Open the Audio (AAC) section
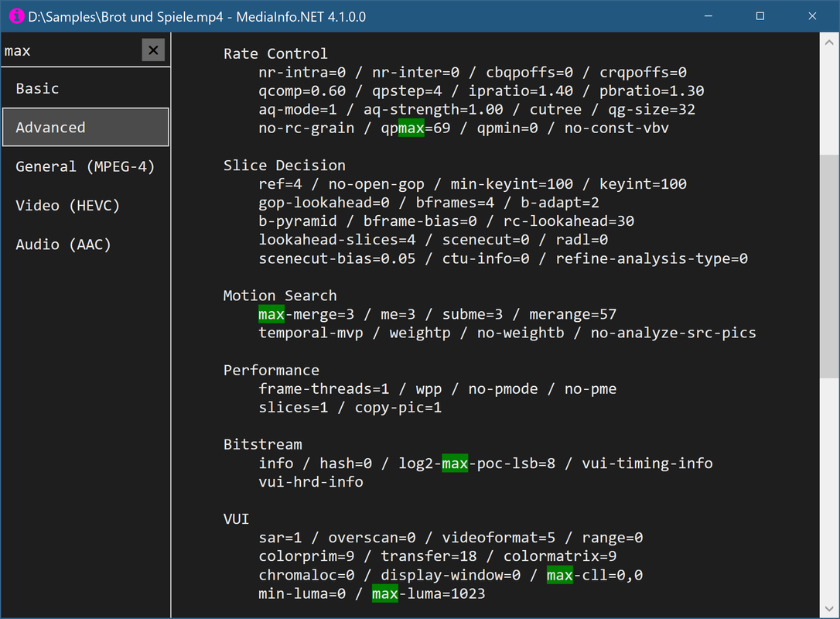Image resolution: width=840 pixels, height=619 pixels. coord(86,245)
